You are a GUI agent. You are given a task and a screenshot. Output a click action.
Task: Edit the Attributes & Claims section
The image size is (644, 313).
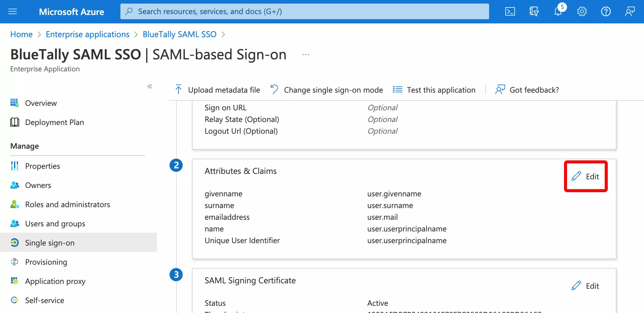585,176
